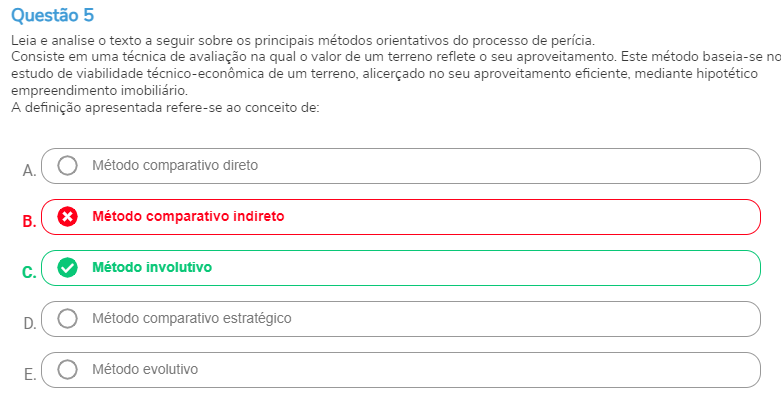781x397 pixels.
Task: Click the red X icon on option B
Action: 67,217
